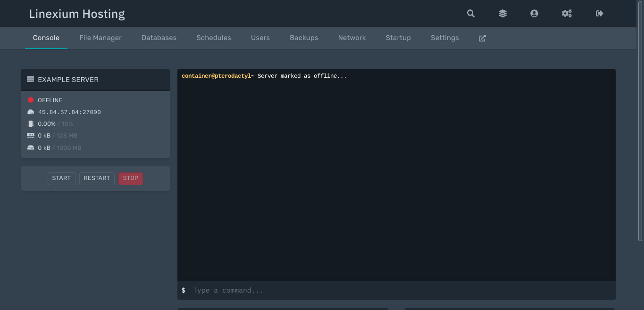Switch to the Console tab
Viewport: 644px width, 310px height.
pos(46,38)
